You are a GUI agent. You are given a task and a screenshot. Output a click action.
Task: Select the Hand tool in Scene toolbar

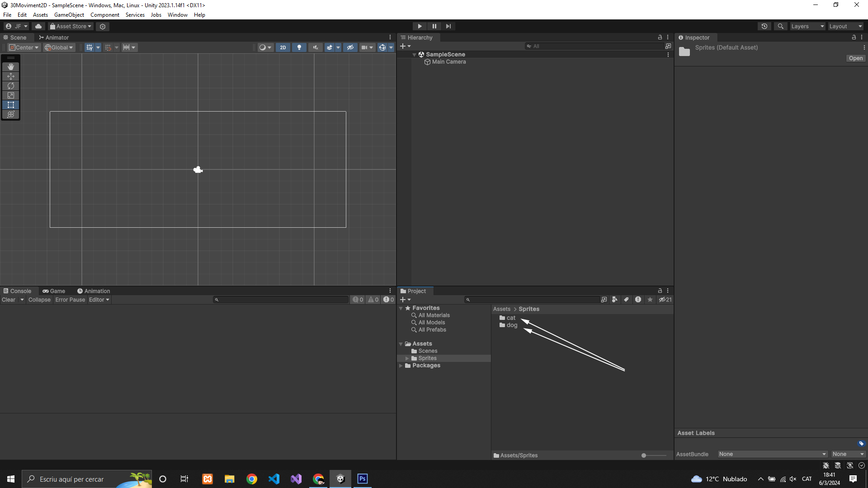[11, 66]
